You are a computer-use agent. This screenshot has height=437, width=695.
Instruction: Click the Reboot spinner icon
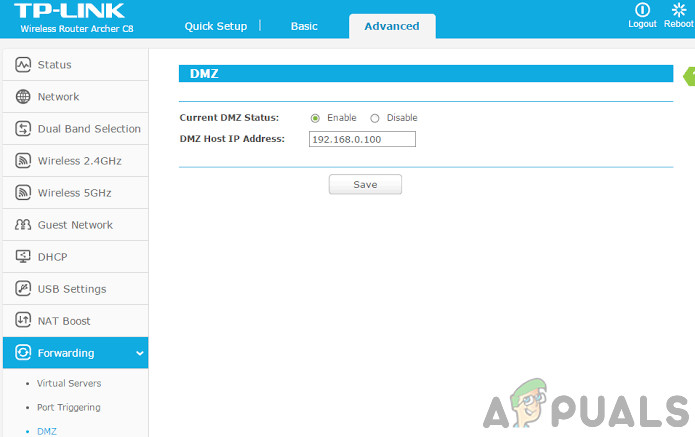click(679, 10)
